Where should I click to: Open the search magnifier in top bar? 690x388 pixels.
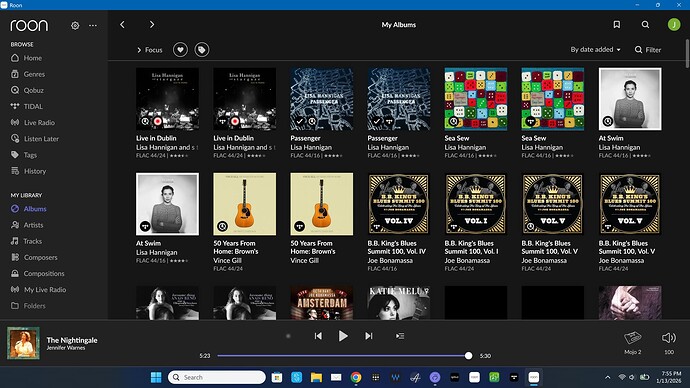[645, 25]
